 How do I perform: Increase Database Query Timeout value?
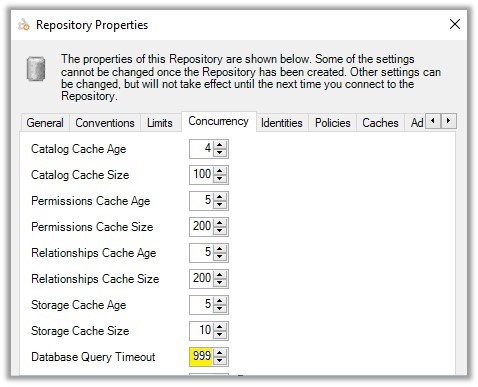tap(219, 353)
